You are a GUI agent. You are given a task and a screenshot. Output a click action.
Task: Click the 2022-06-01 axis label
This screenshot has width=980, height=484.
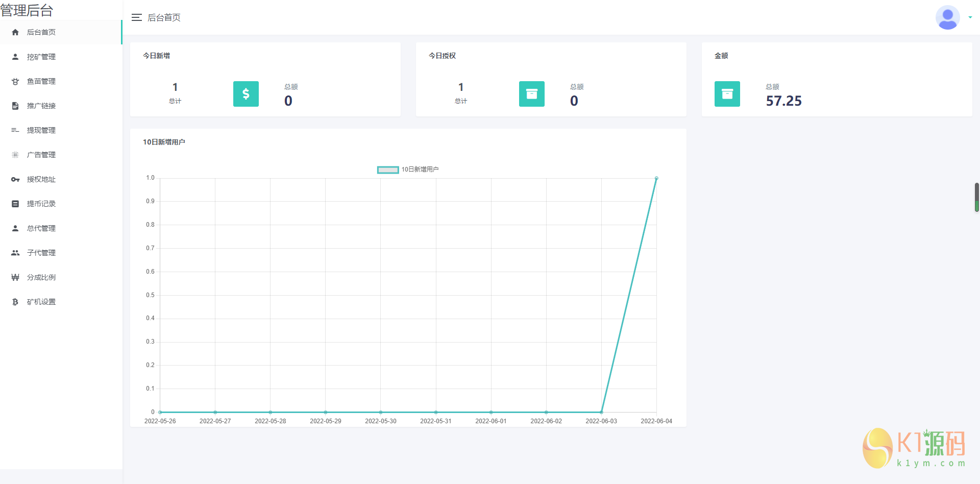[x=491, y=421]
